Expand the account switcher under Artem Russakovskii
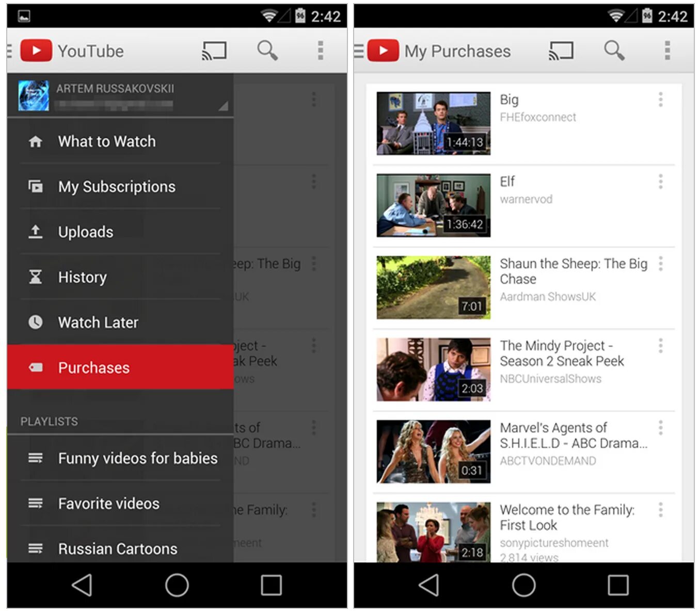Screen dimensions: 700x614 coord(223,106)
